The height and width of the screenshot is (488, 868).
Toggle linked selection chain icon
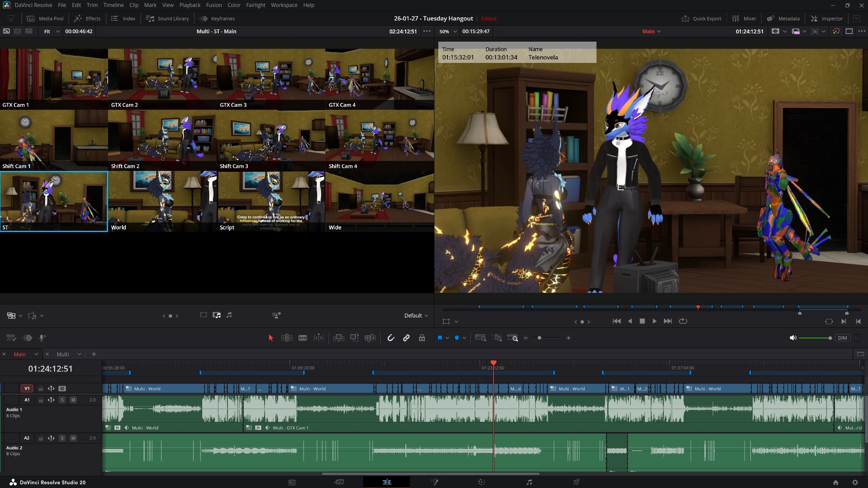click(406, 338)
